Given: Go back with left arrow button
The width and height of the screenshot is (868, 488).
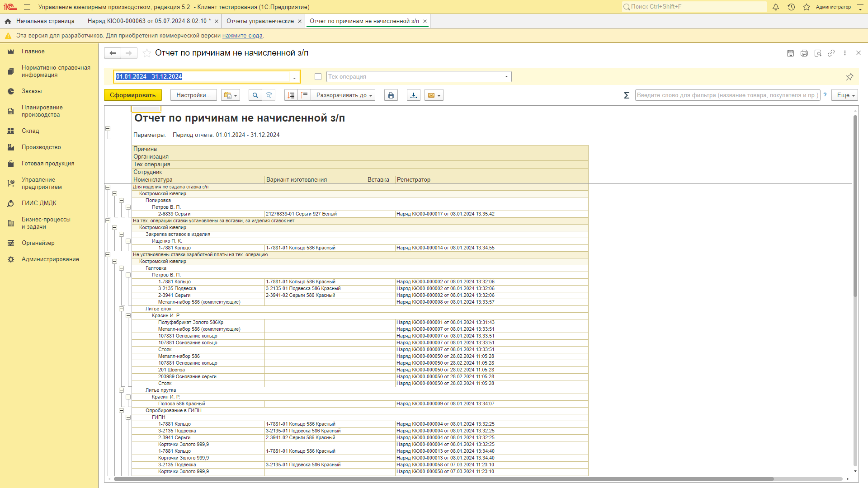Looking at the screenshot, I should pyautogui.click(x=113, y=53).
